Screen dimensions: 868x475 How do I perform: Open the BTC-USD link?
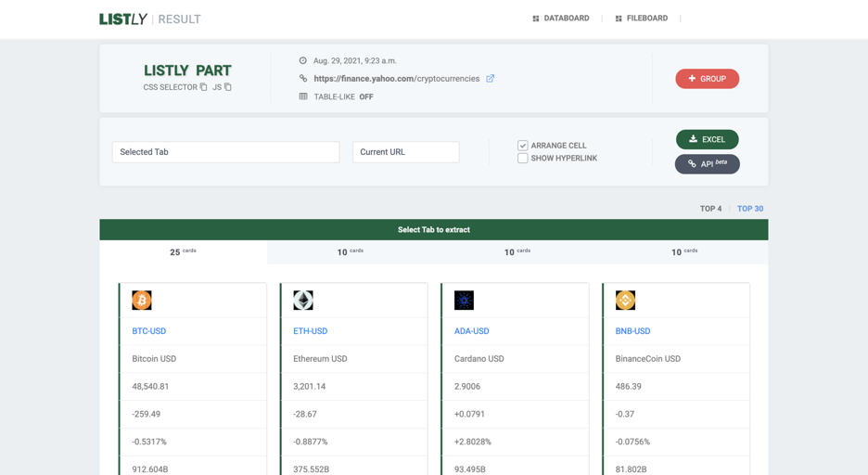click(x=149, y=331)
